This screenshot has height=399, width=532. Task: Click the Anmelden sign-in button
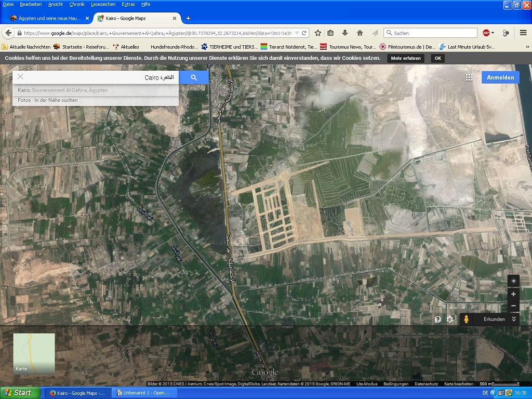point(500,77)
